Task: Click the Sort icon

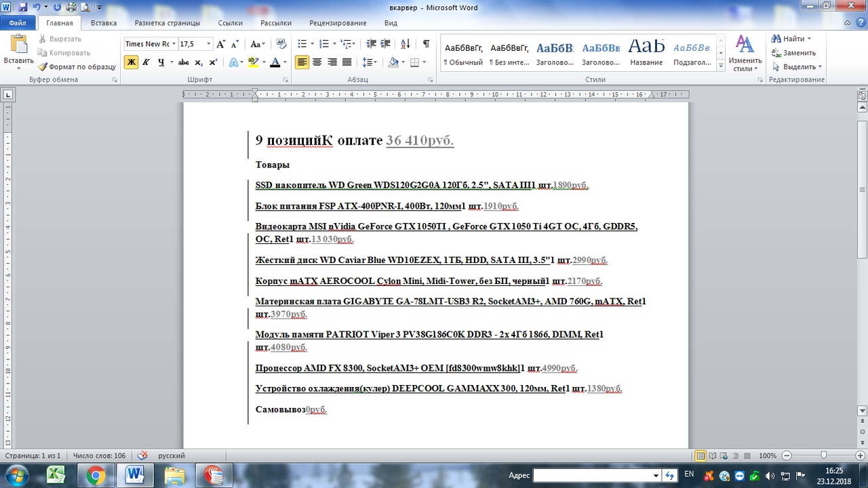Action: (406, 44)
